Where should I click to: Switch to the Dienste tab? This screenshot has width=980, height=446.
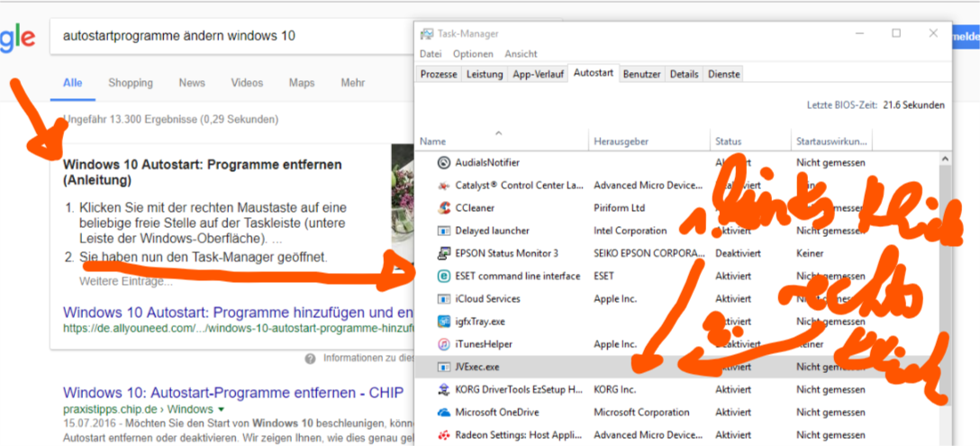click(x=724, y=74)
